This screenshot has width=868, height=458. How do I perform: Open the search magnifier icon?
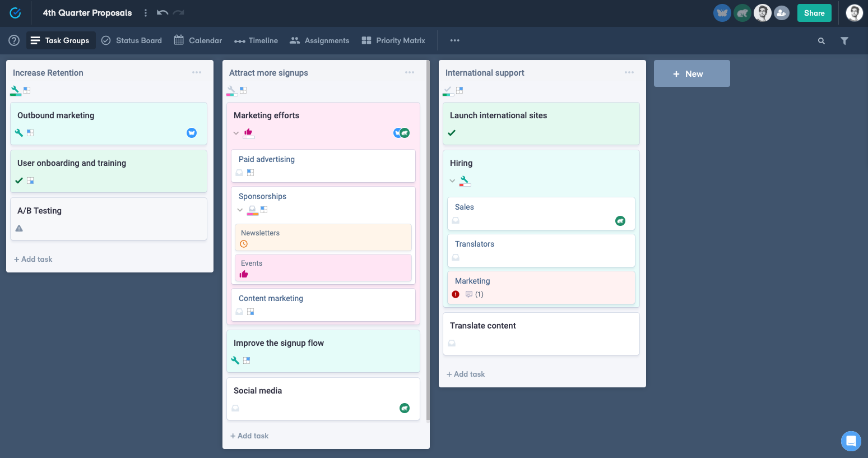click(x=821, y=41)
